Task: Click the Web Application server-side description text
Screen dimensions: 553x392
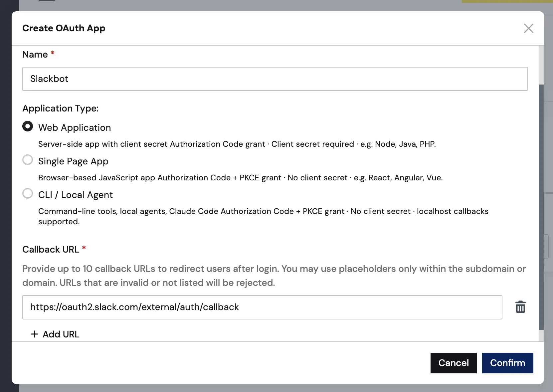Action: click(x=237, y=144)
